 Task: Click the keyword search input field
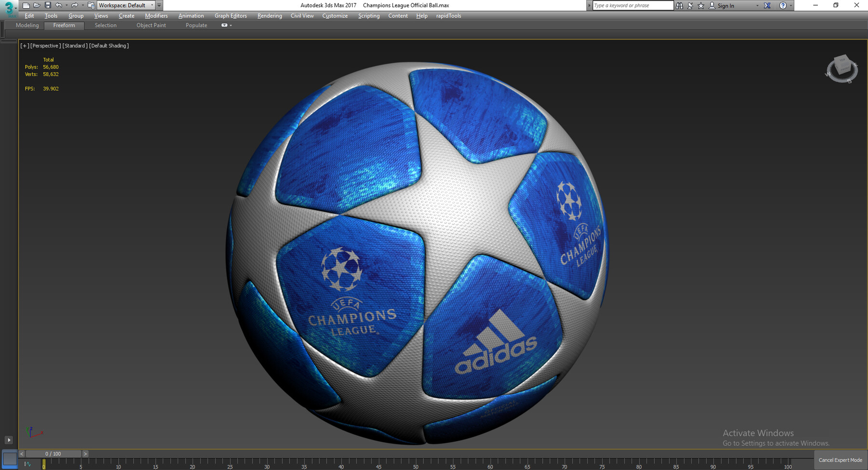click(x=632, y=5)
